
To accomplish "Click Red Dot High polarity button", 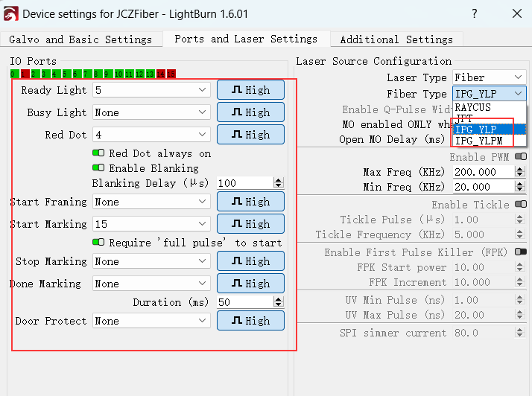I will pyautogui.click(x=251, y=135).
